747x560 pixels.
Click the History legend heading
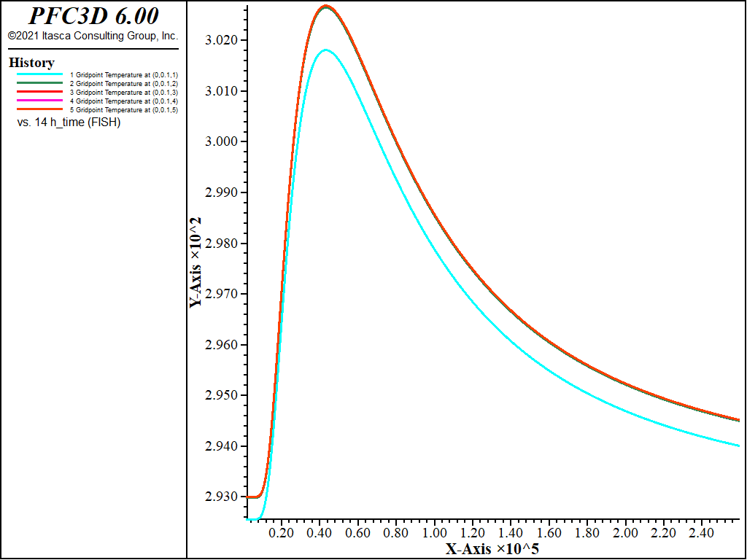(31, 63)
